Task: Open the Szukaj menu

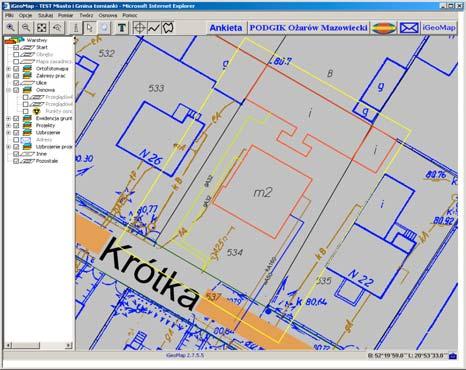Action: (45, 15)
